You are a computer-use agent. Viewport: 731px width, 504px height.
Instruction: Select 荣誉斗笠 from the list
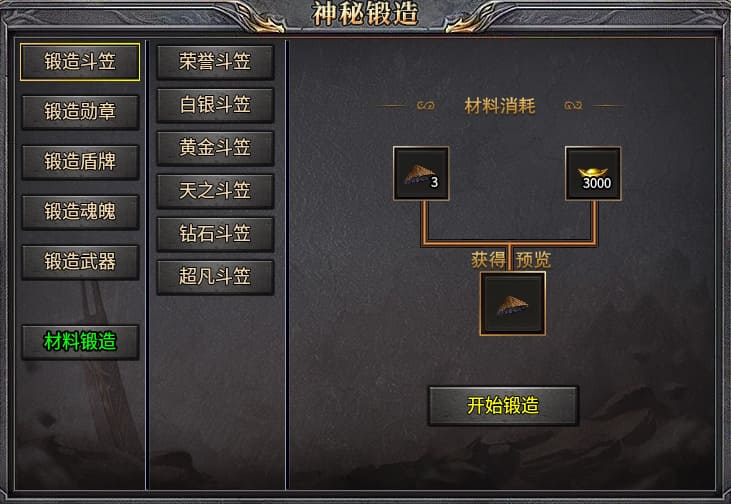215,62
